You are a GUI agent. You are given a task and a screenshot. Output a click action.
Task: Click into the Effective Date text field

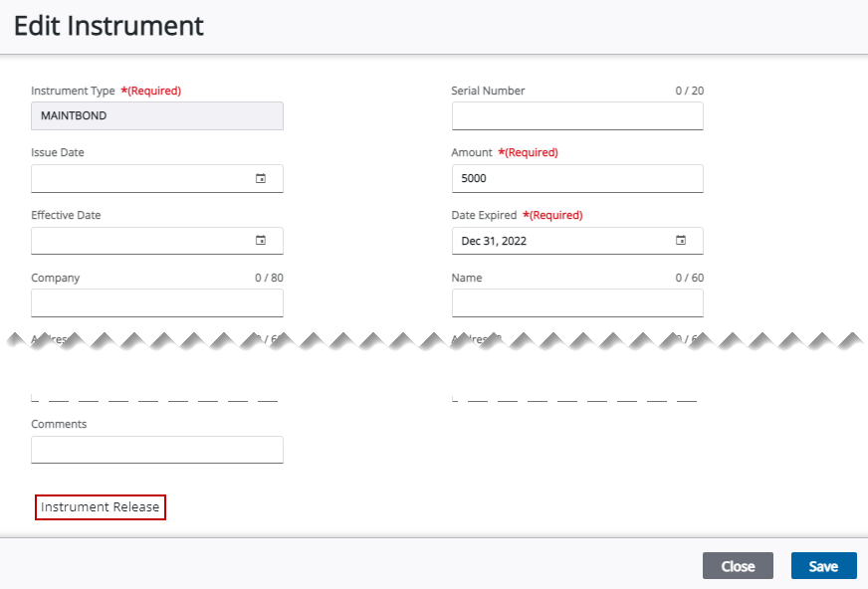click(139, 241)
